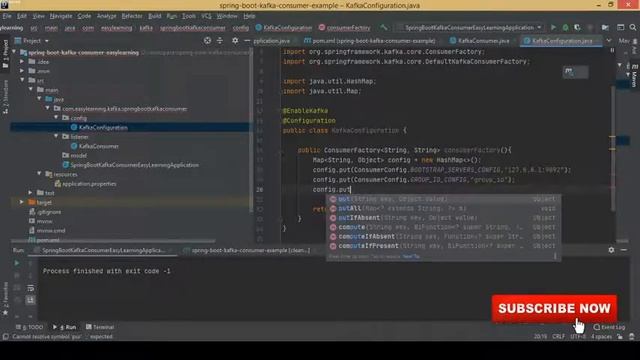The height and width of the screenshot is (360, 640).
Task: Click the Favorites star tool window button
Action: click(5, 313)
